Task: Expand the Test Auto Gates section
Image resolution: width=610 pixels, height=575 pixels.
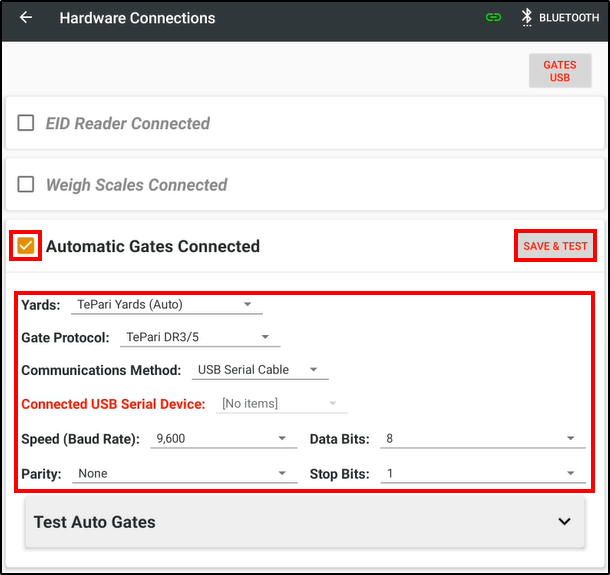Action: coord(305,522)
